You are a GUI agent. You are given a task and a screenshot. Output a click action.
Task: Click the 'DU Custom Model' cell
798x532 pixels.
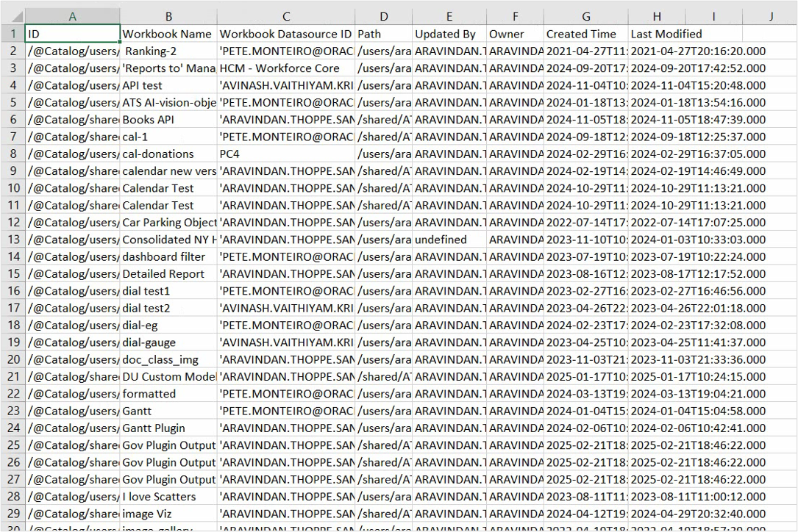point(168,376)
